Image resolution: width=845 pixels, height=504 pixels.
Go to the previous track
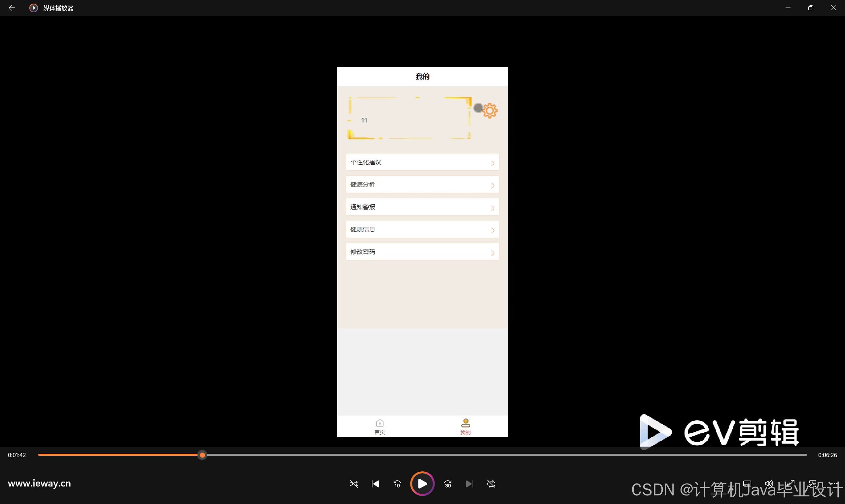375,484
